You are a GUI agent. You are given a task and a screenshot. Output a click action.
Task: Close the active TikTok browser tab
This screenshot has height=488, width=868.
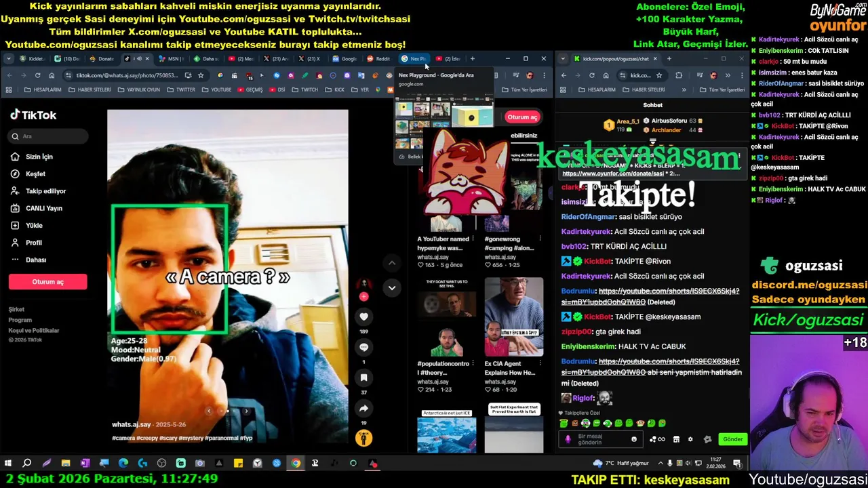click(x=147, y=59)
